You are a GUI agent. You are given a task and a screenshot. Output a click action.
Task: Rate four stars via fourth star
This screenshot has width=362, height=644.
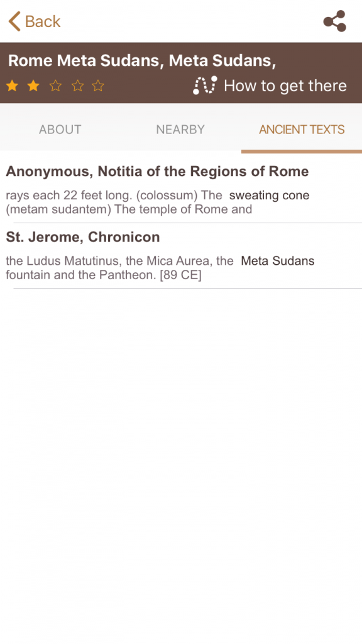point(77,86)
